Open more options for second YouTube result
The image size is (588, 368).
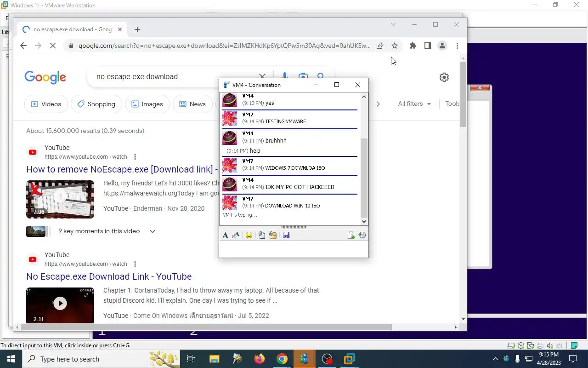pos(135,264)
